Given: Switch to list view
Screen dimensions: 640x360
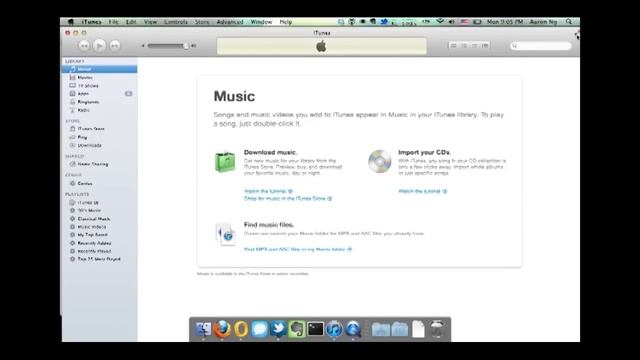Looking at the screenshot, I should pos(453,46).
